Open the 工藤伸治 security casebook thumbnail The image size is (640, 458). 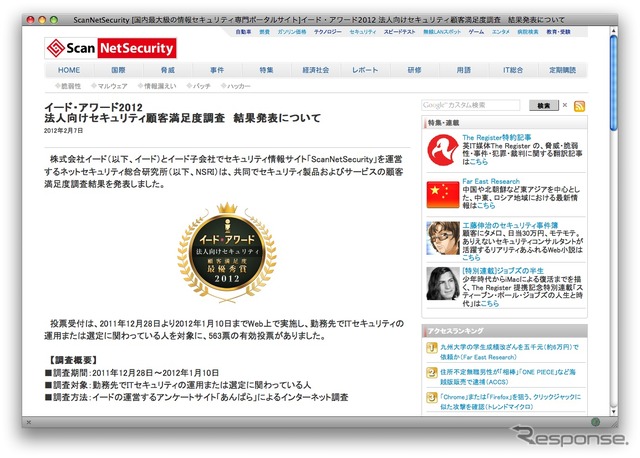coord(441,237)
